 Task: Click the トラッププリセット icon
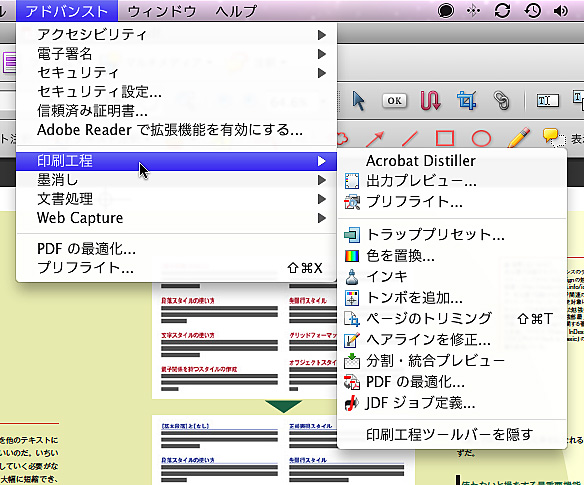click(x=352, y=235)
